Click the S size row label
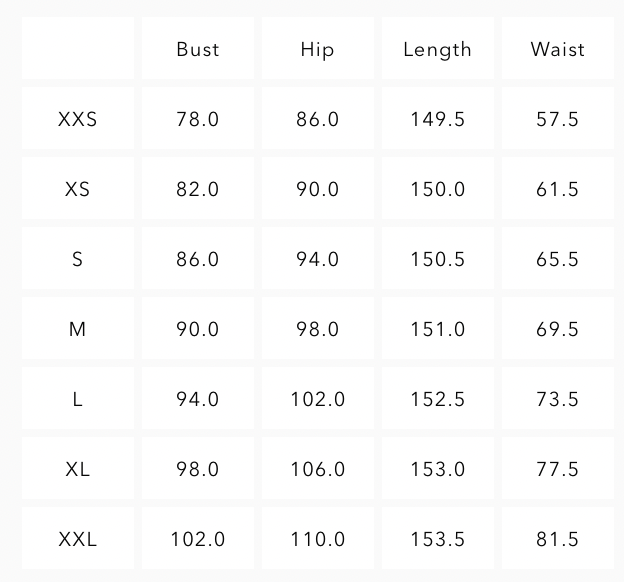Screen dimensions: 624x582 click(x=78, y=259)
